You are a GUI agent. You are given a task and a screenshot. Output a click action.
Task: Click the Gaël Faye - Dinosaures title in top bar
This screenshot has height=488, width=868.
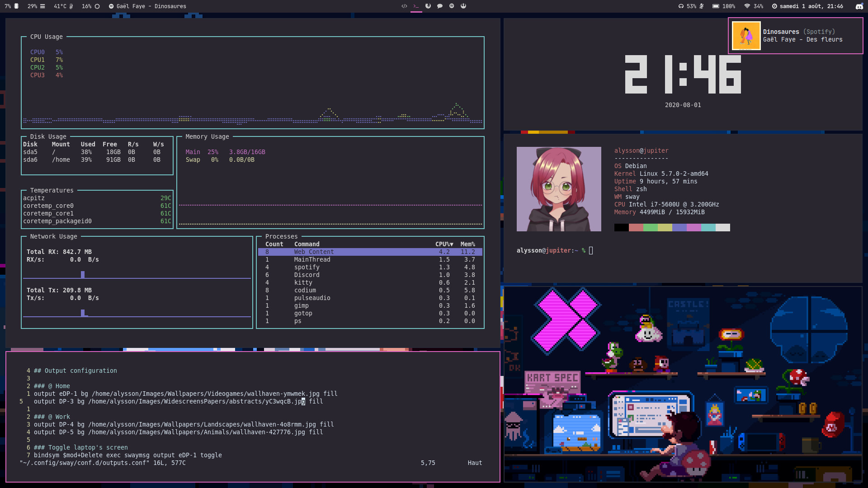coord(151,6)
